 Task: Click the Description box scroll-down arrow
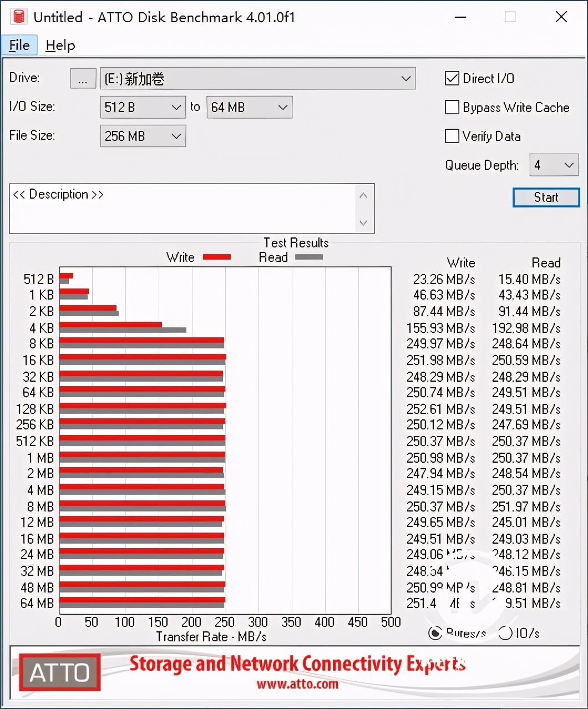pos(363,222)
